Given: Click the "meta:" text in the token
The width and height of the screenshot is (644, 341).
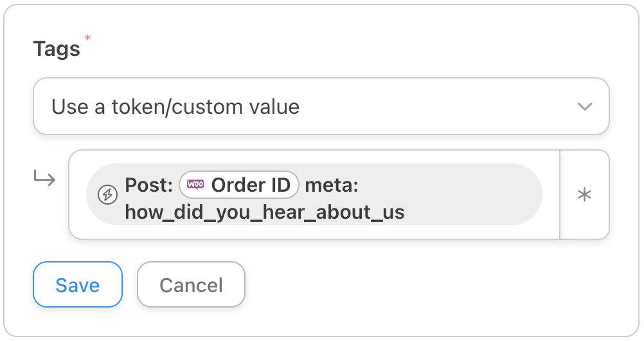Looking at the screenshot, I should (331, 185).
